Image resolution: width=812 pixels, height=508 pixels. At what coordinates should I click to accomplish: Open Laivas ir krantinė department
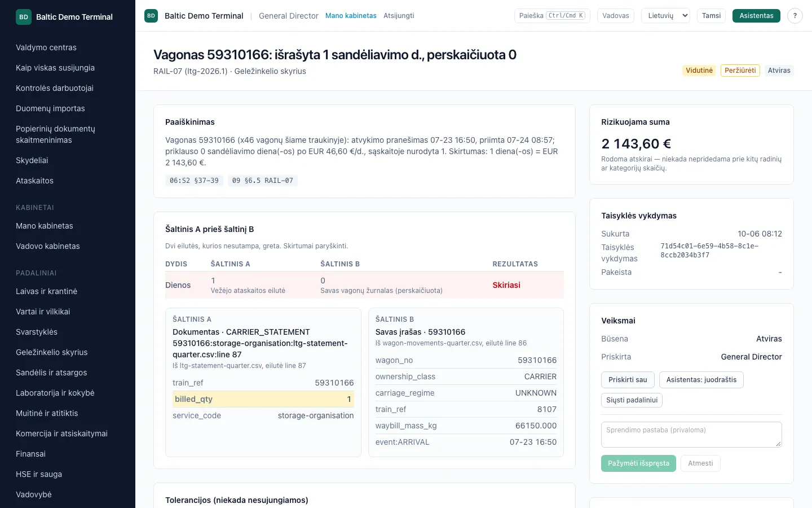[46, 291]
